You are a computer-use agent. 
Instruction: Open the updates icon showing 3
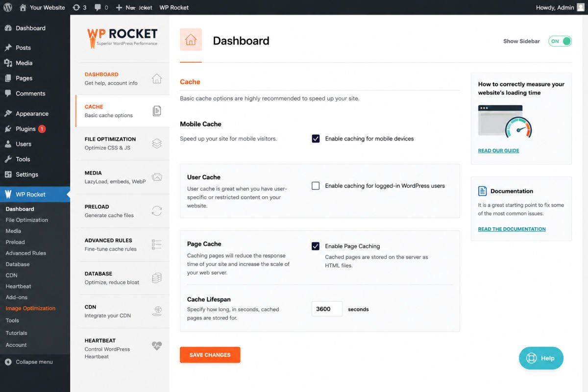(x=76, y=7)
